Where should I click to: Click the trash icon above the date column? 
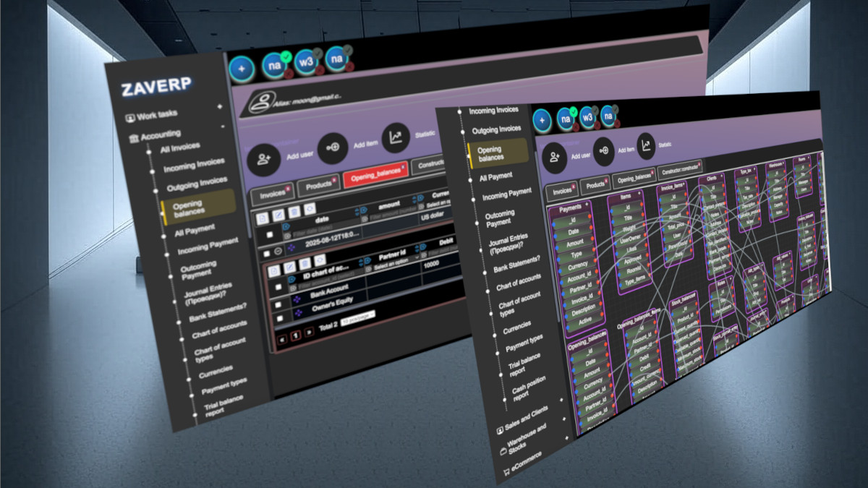click(x=294, y=212)
